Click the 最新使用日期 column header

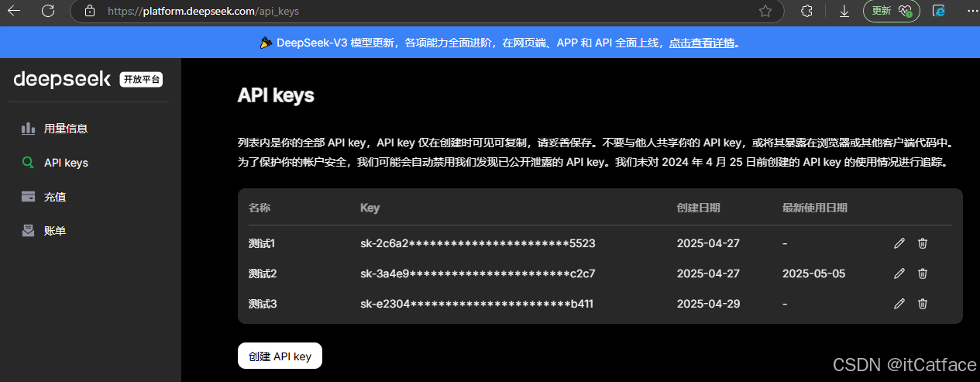(x=814, y=208)
